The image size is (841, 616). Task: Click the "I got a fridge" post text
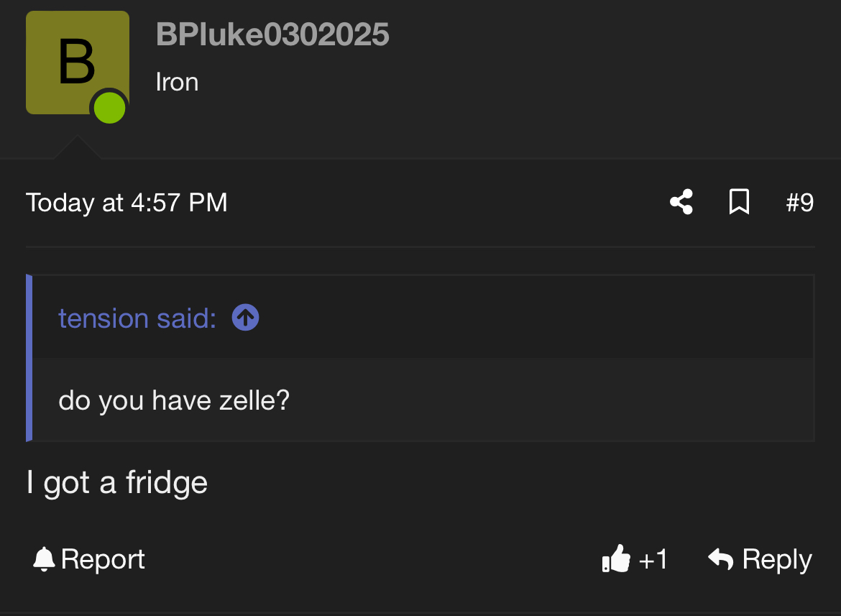point(116,482)
